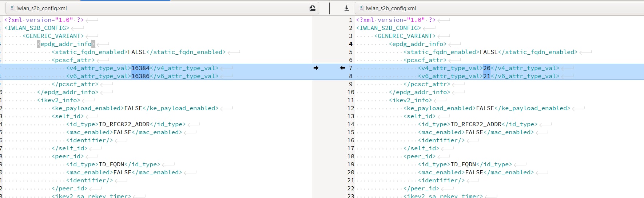
Task: Open the left pane iwlan_s2b_config.xml file chooser
Action: coord(160,8)
